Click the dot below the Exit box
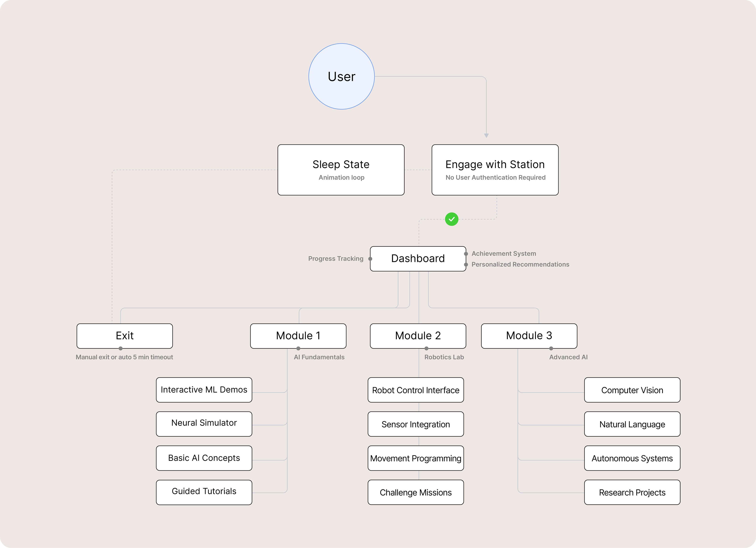Image resolution: width=756 pixels, height=548 pixels. click(x=121, y=348)
